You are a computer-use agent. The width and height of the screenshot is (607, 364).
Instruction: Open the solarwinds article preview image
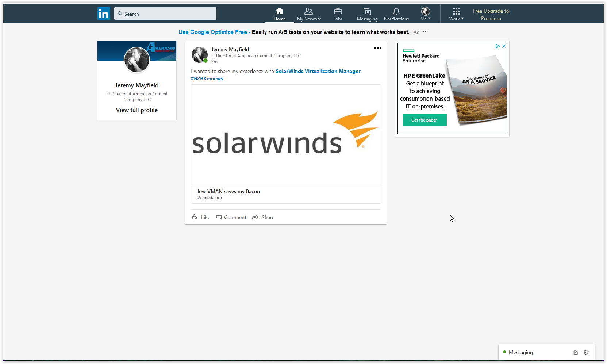click(286, 134)
